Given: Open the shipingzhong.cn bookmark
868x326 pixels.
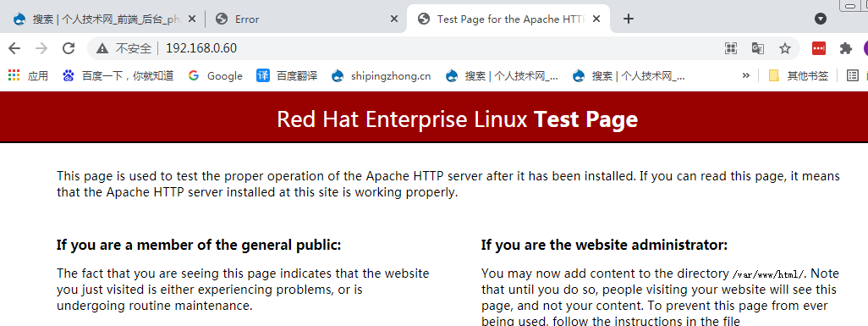Looking at the screenshot, I should [x=382, y=75].
